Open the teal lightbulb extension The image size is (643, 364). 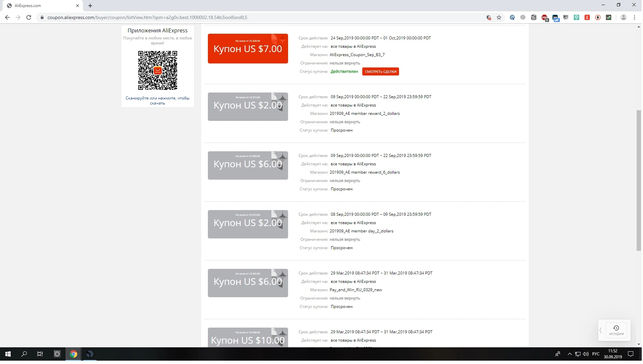576,17
